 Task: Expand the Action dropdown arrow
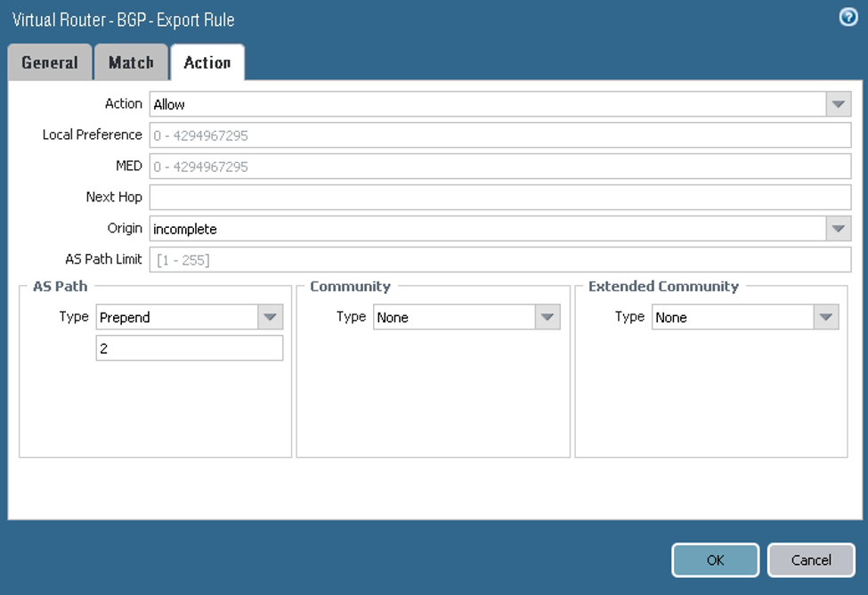pos(837,103)
